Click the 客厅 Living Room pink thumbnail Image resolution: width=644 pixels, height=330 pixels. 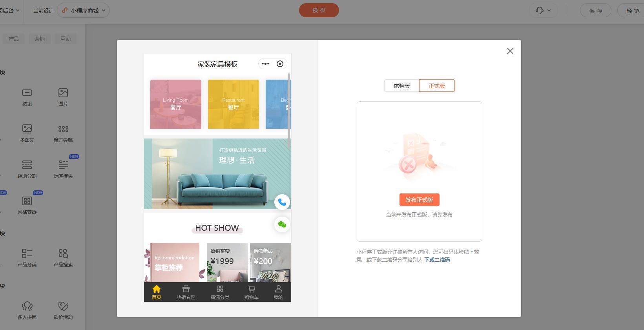click(176, 104)
